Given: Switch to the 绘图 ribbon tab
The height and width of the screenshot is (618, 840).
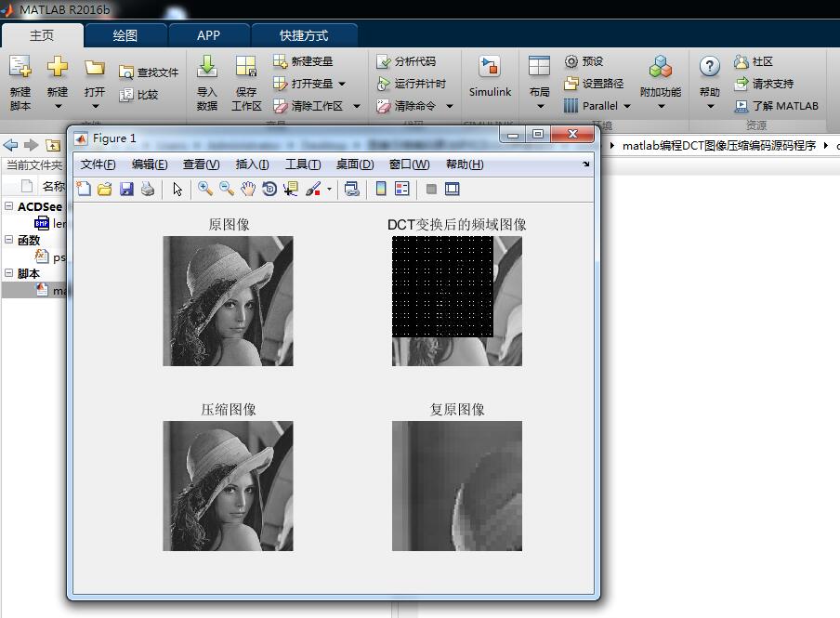Looking at the screenshot, I should click(125, 35).
